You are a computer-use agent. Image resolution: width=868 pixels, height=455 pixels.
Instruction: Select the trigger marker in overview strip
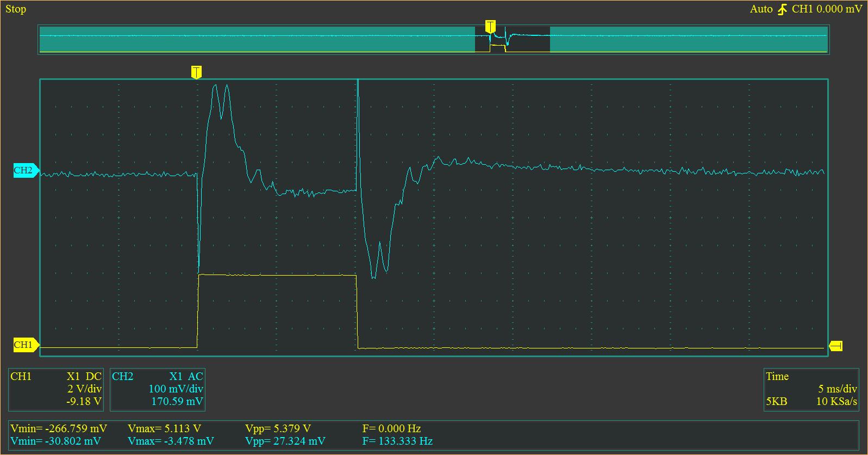click(490, 27)
